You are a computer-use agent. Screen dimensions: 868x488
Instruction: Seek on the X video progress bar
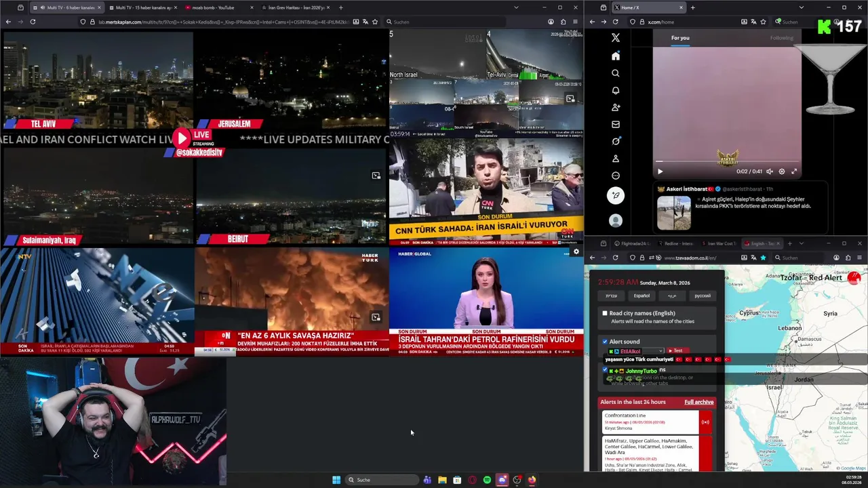pyautogui.click(x=727, y=163)
